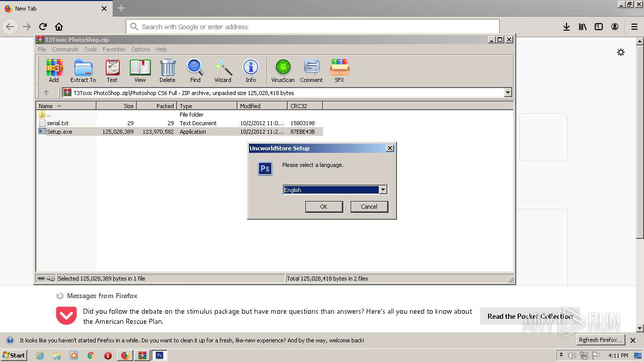Open Firefox hamburger menu
644x362 pixels.
(x=634, y=27)
